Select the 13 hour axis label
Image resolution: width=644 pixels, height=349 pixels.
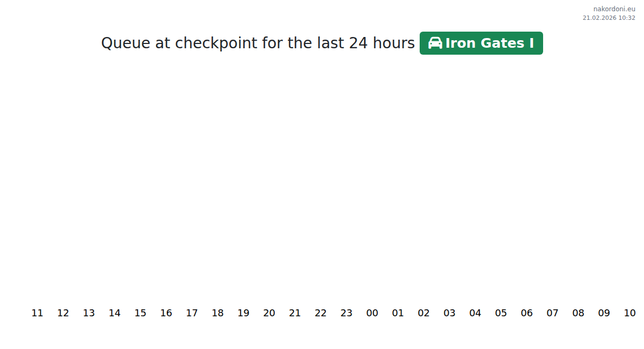(89, 313)
